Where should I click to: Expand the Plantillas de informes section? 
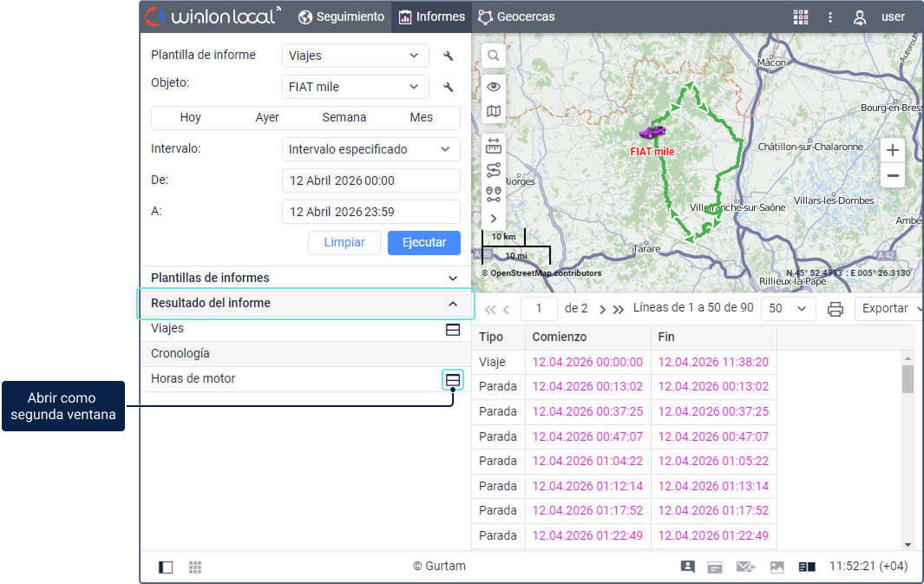pyautogui.click(x=452, y=278)
